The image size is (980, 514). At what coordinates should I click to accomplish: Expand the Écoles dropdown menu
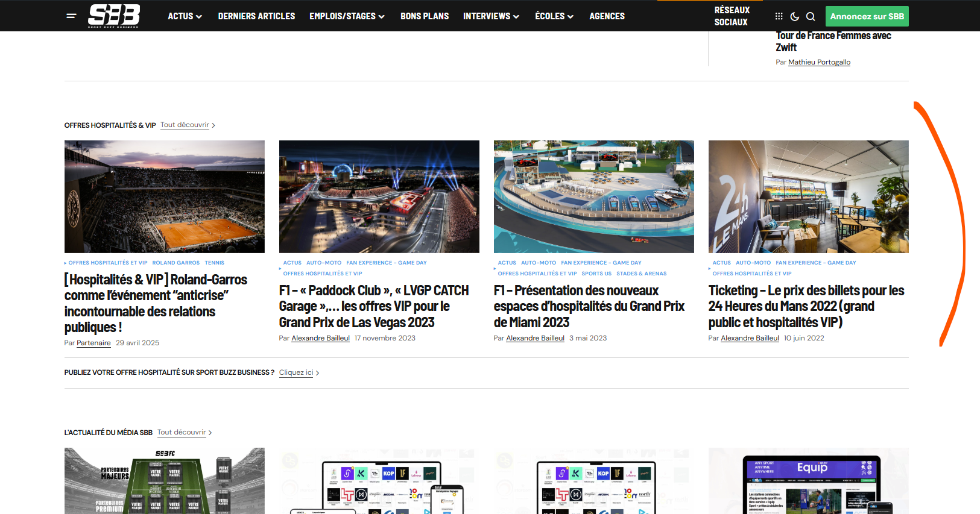coord(554,16)
